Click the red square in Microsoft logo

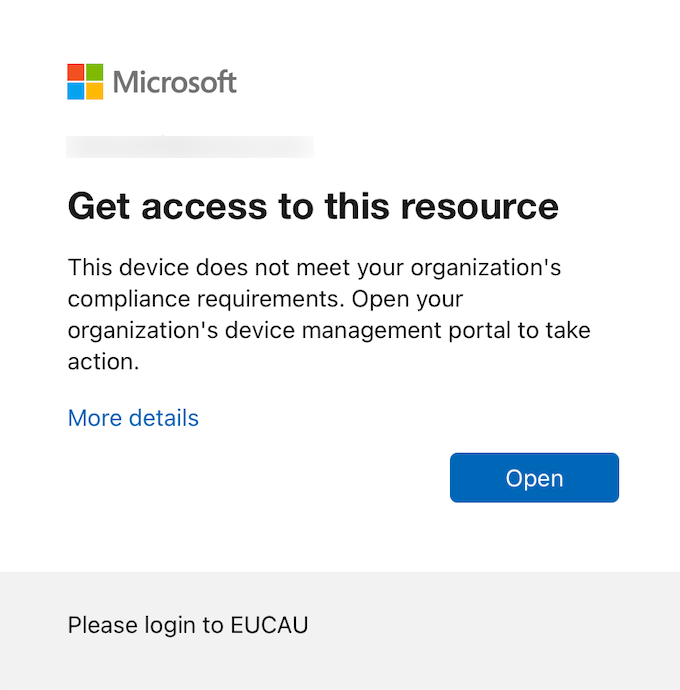tap(76, 73)
